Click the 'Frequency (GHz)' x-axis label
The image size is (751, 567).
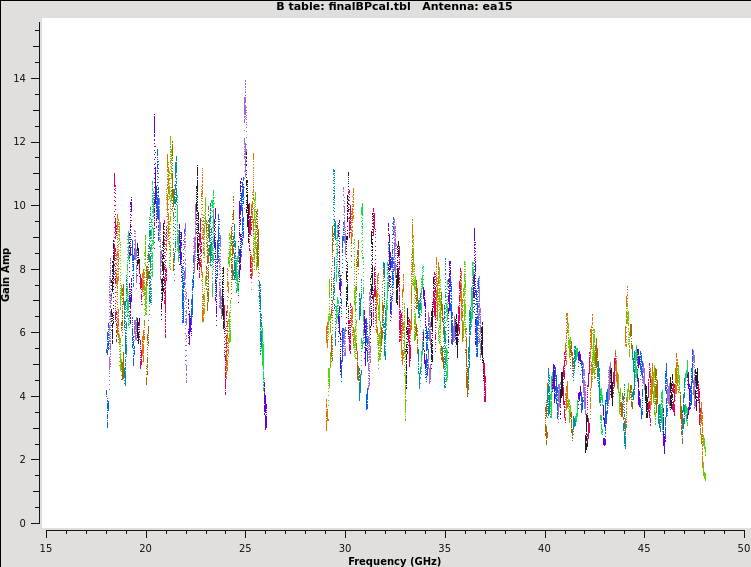(x=395, y=561)
